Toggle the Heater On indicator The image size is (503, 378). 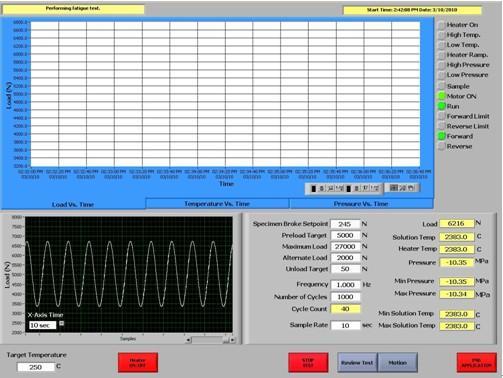(x=441, y=25)
